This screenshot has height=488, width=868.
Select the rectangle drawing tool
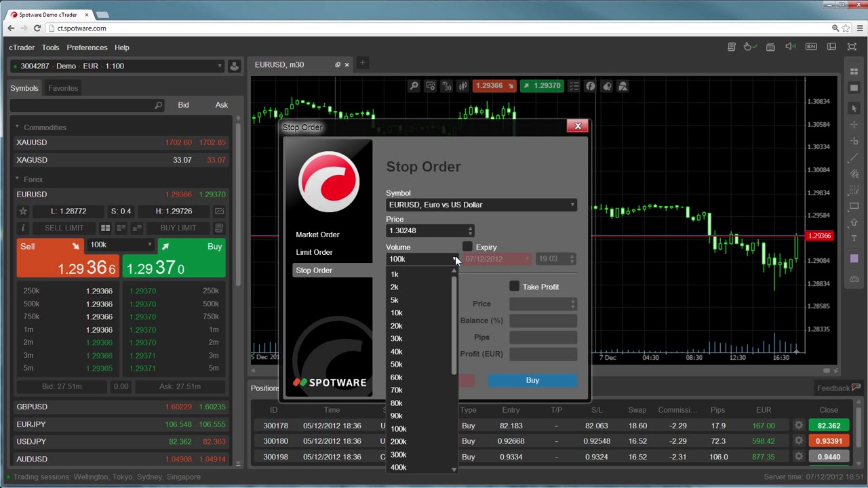(x=854, y=206)
